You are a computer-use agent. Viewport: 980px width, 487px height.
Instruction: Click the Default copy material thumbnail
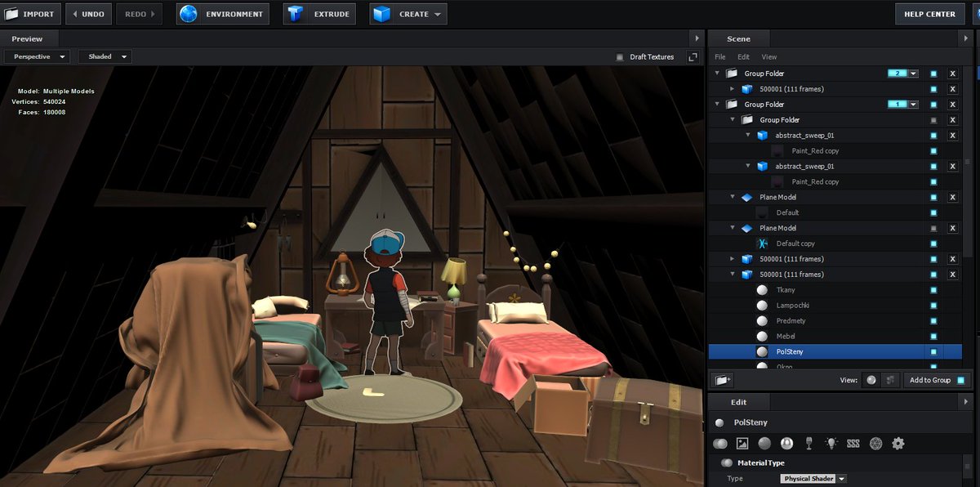(x=763, y=243)
